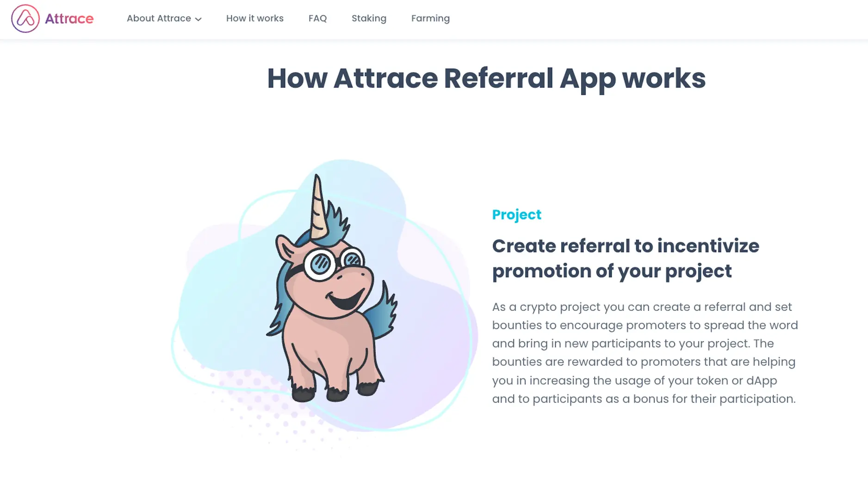868x489 pixels.
Task: Go to How it works page
Action: pos(254,19)
